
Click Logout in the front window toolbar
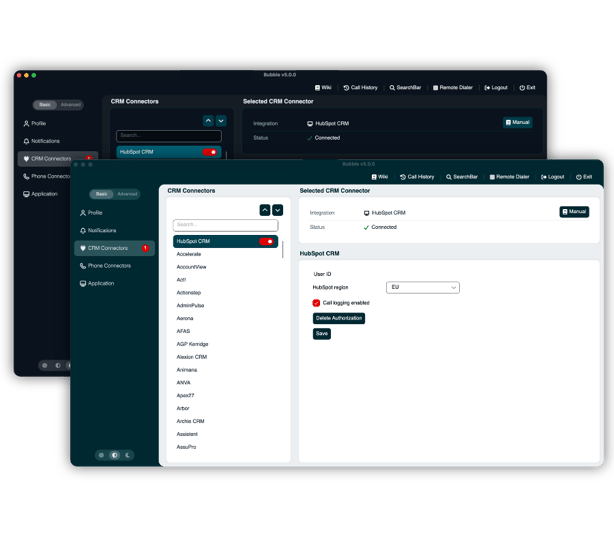point(552,177)
